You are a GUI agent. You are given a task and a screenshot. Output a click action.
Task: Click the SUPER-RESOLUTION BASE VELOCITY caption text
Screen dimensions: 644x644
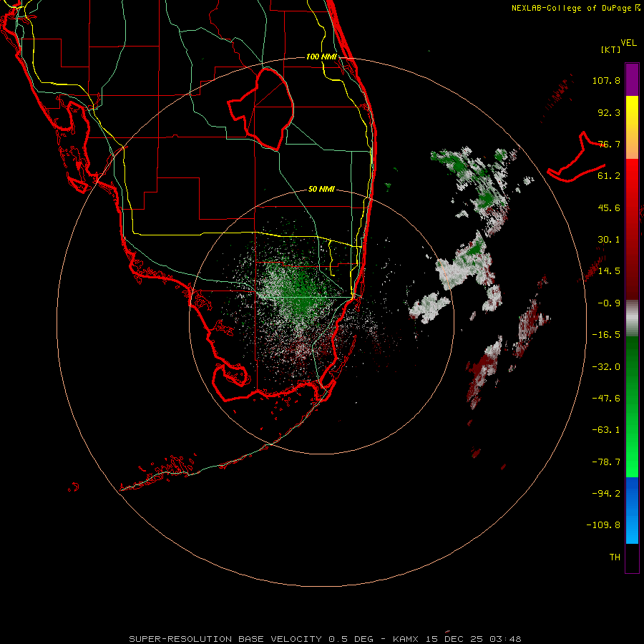225,639
